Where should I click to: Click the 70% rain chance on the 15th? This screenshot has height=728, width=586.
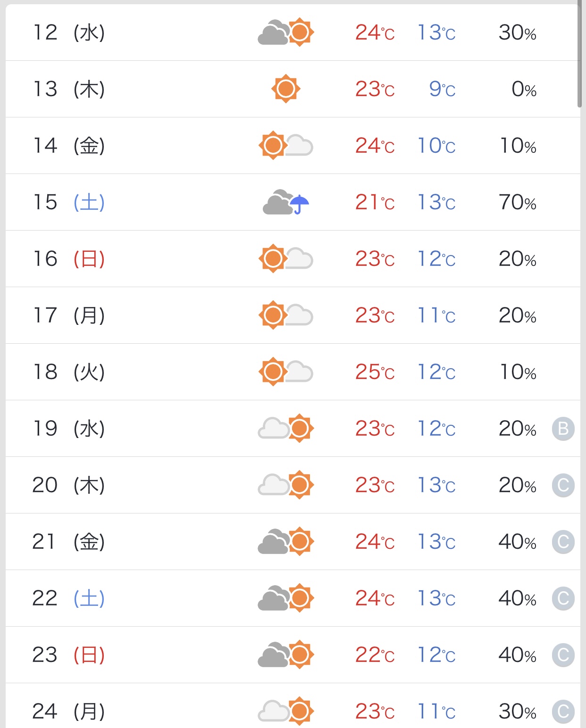coord(517,202)
